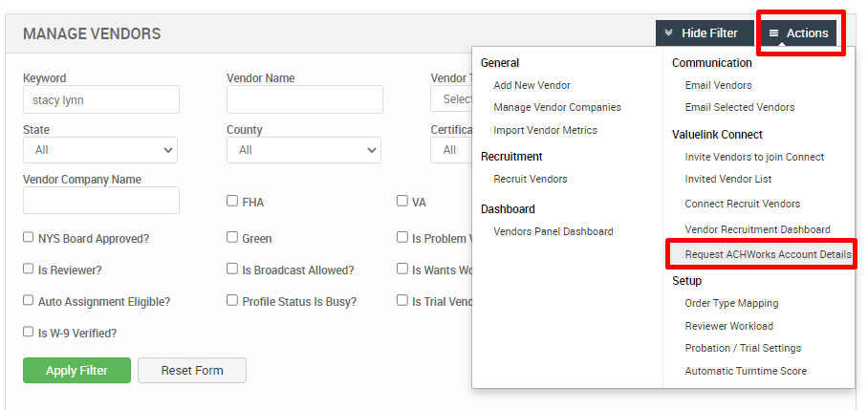Check the FHA checkbox

click(x=232, y=202)
